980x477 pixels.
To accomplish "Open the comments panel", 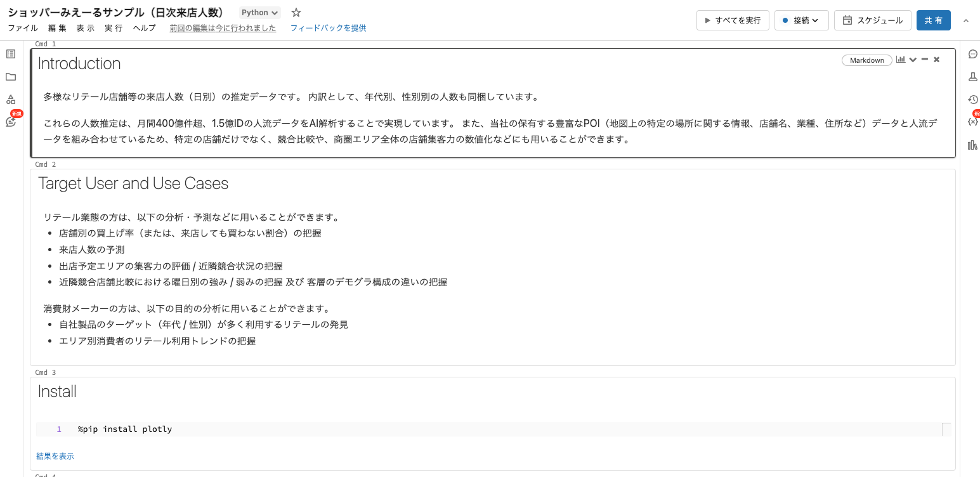I will (x=973, y=54).
